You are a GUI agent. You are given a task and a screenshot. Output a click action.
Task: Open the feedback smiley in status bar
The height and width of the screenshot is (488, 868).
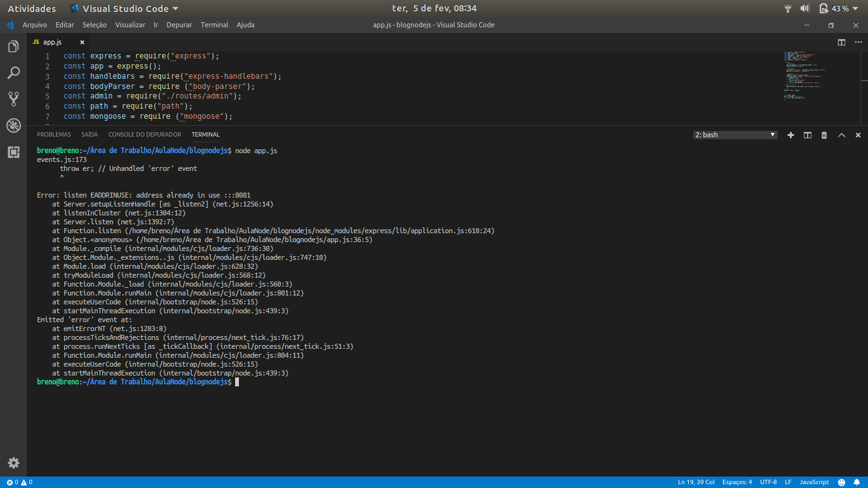pos(841,482)
